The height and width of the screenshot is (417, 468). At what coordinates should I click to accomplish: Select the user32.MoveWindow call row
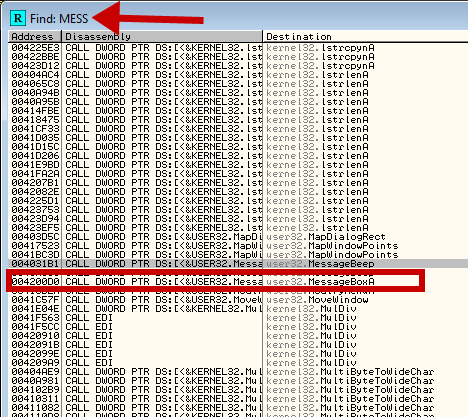[x=238, y=300]
